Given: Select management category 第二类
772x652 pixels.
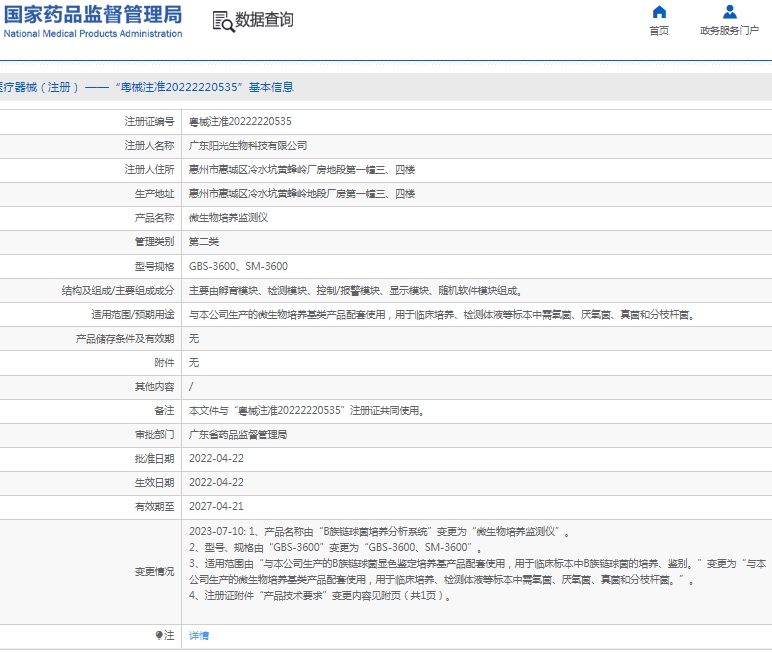Looking at the screenshot, I should (204, 242).
